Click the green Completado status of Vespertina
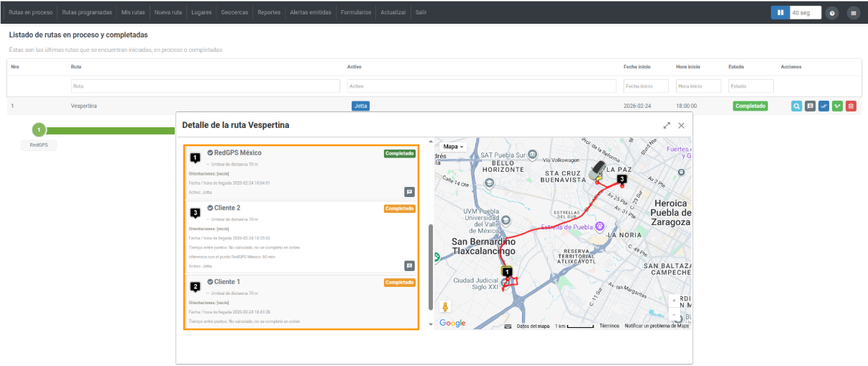This screenshot has width=868, height=366. [x=750, y=106]
